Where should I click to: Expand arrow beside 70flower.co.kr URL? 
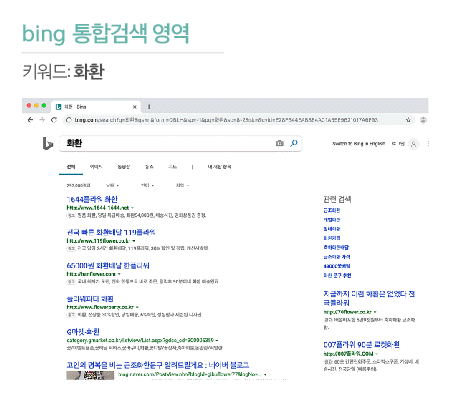point(375,312)
